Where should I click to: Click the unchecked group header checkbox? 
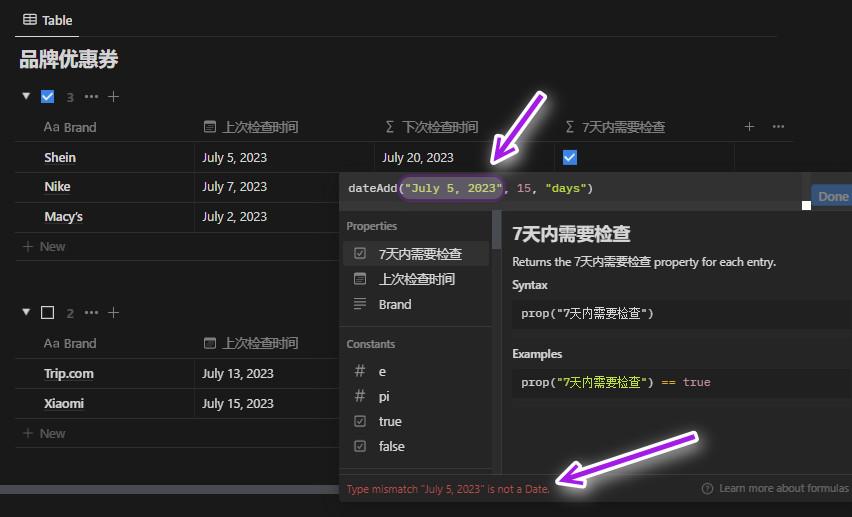pyautogui.click(x=47, y=313)
